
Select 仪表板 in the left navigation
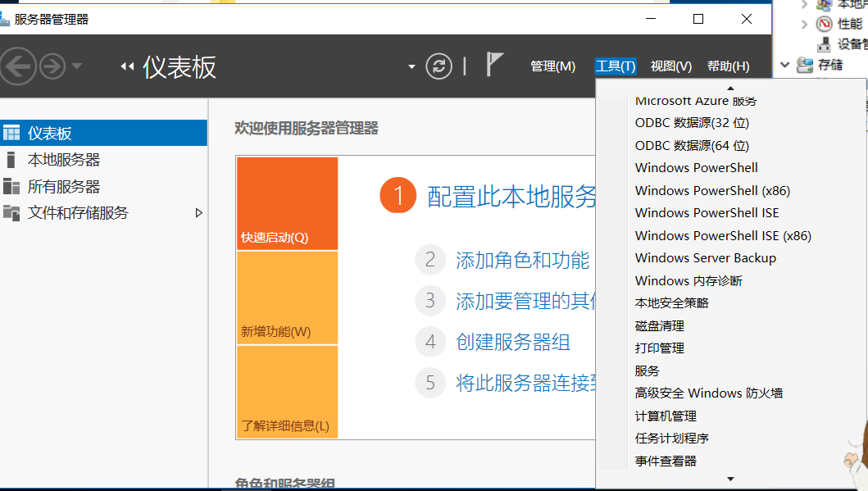point(103,133)
